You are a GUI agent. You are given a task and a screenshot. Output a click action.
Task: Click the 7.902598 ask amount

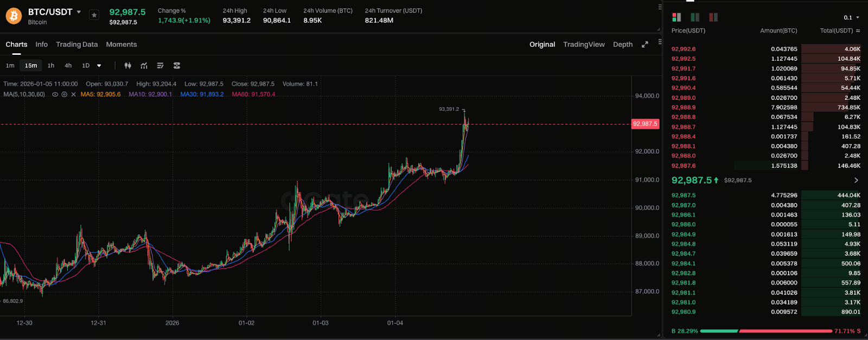click(784, 108)
